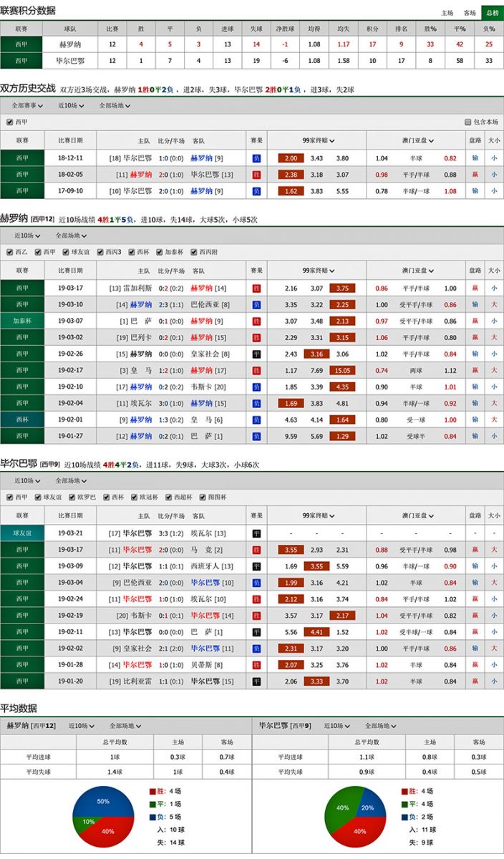Screen dimensions: 504x859
Task: Open 澳门亚盘 dropdown in head-to-head table header
Action: coord(418,140)
